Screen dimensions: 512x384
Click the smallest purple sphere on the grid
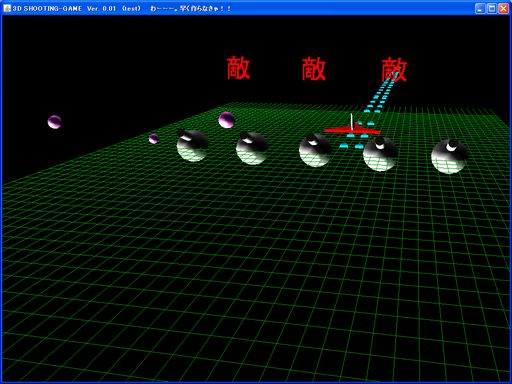click(153, 139)
